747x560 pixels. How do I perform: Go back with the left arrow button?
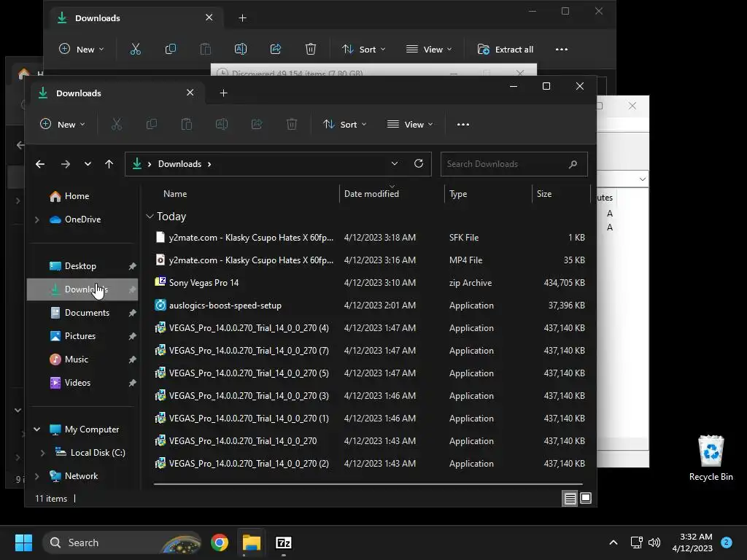coord(40,164)
